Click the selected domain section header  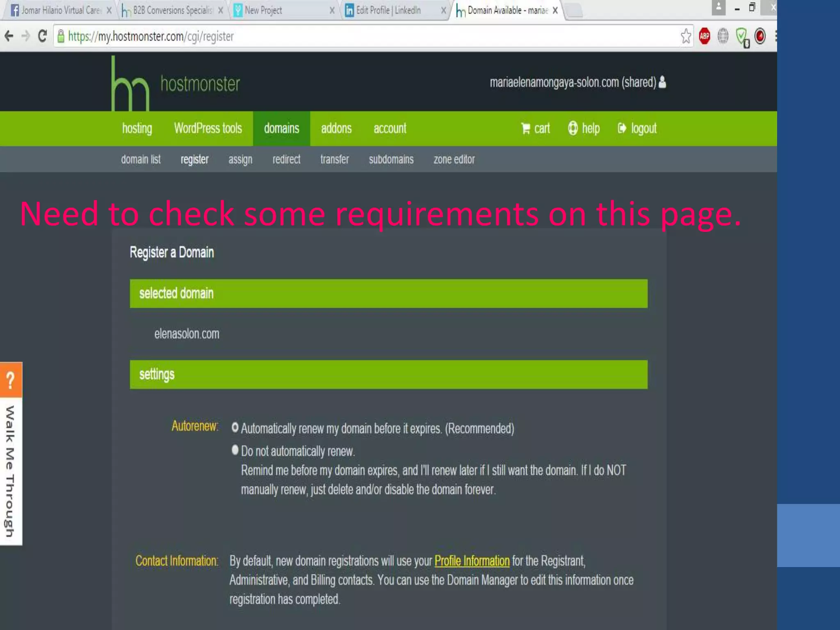pos(388,293)
